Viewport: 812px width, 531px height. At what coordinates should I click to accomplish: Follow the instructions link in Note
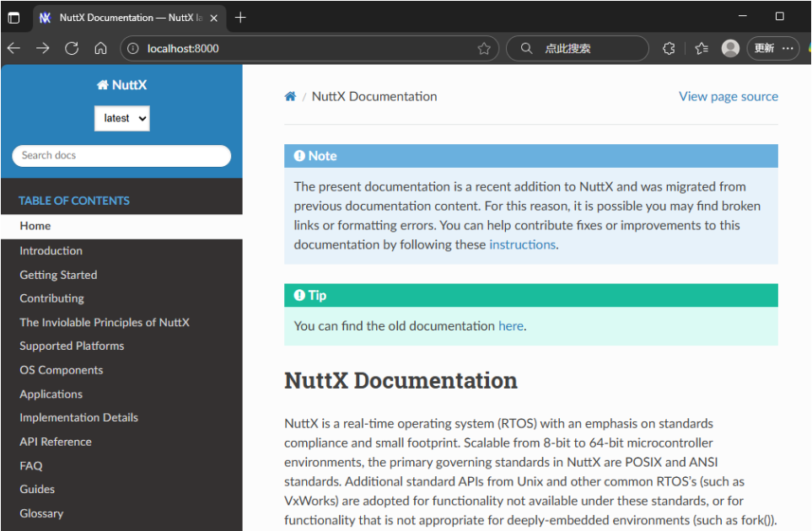pyautogui.click(x=522, y=244)
